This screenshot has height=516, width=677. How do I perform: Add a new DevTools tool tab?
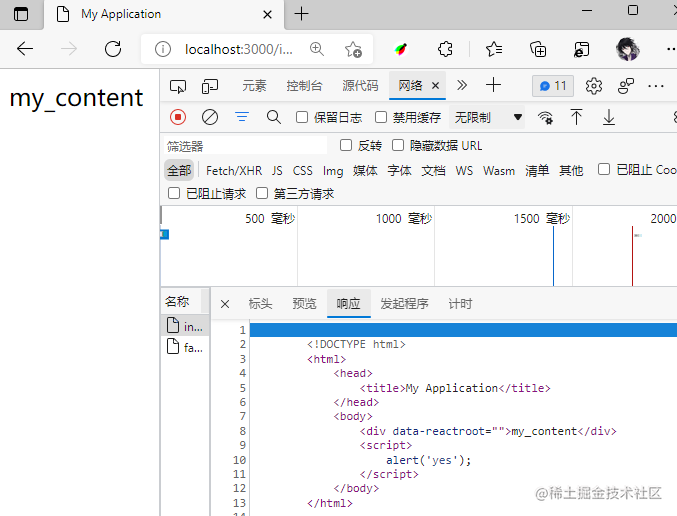coord(493,85)
